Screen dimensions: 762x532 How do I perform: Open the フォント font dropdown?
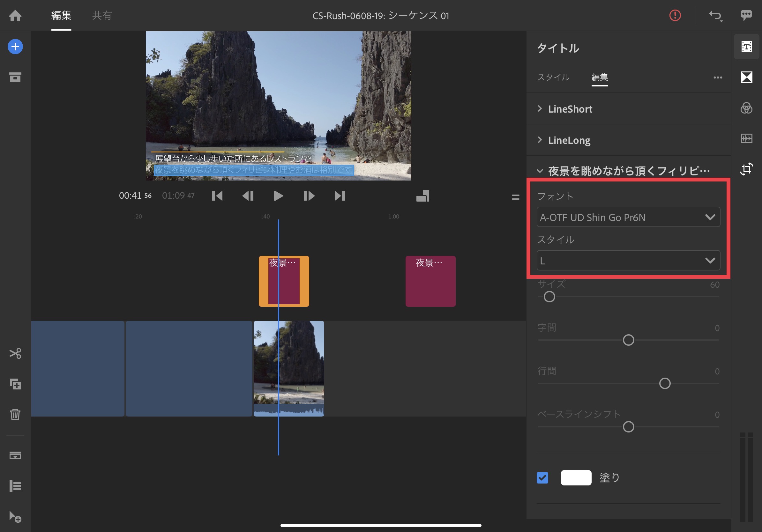pyautogui.click(x=628, y=217)
